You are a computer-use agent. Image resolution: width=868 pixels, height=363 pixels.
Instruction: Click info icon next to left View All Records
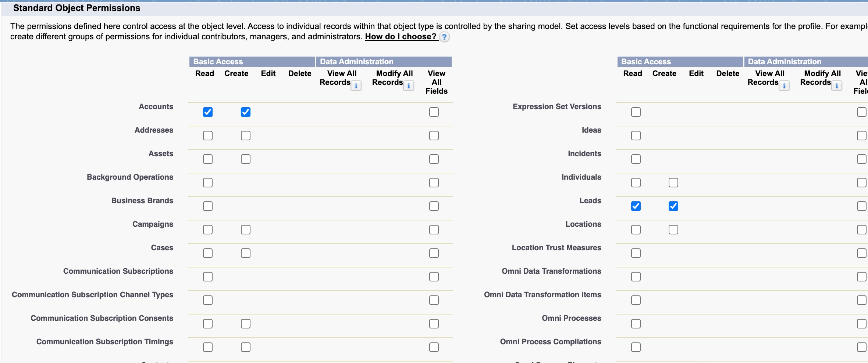(356, 86)
